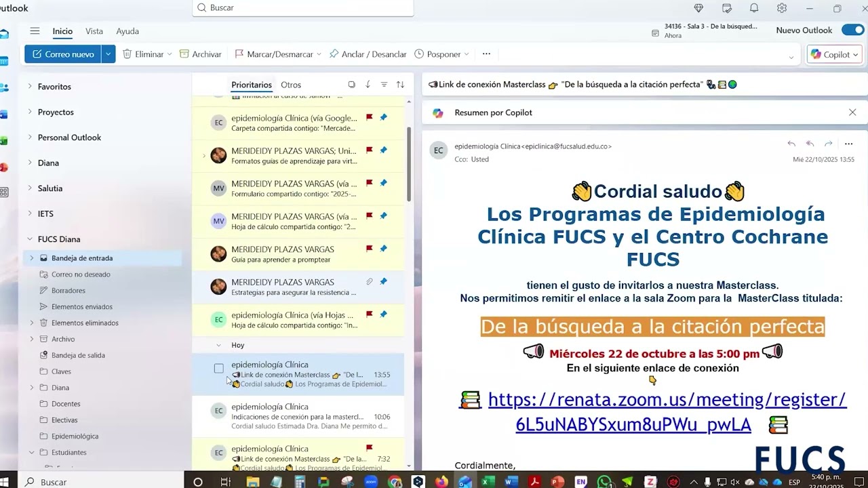Collapse the Hoy message group
868x488 pixels.
[218, 345]
